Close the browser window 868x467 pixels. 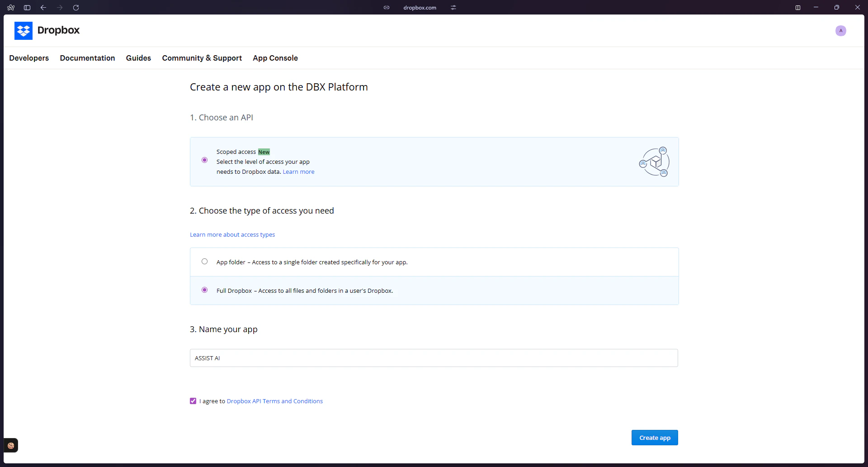click(858, 7)
